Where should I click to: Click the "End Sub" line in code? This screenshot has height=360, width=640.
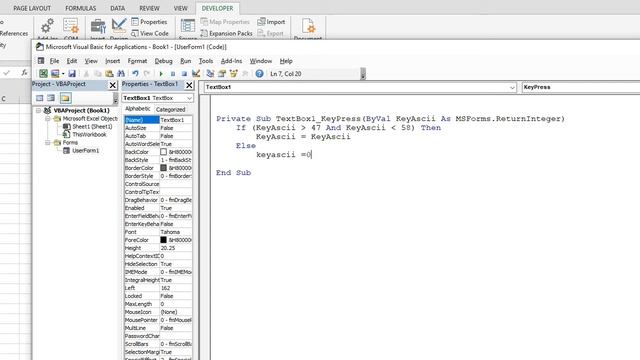233,173
